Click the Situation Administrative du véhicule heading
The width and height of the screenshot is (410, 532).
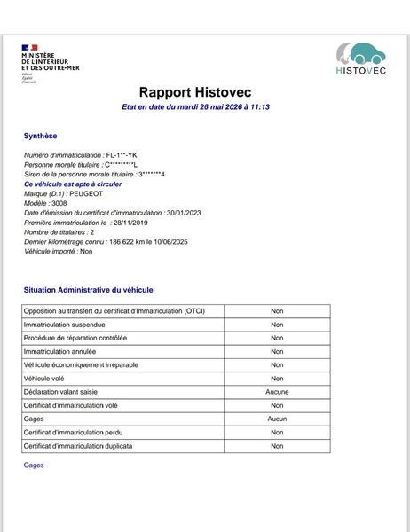tap(89, 290)
